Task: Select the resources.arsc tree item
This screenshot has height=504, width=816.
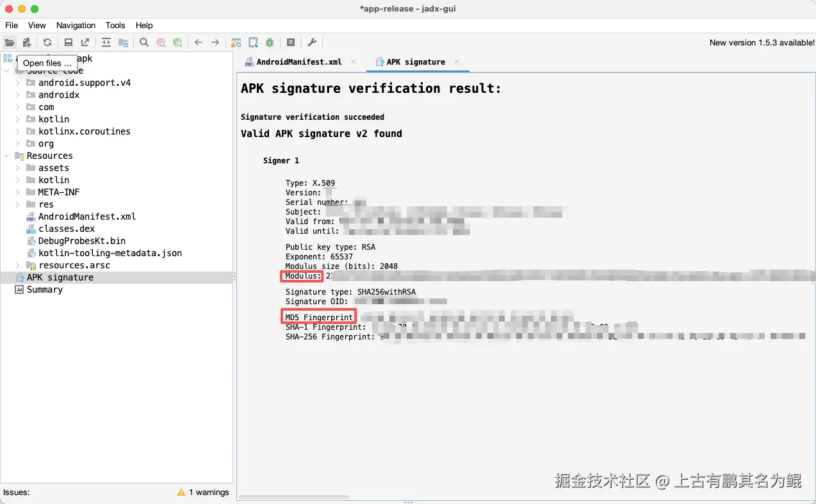Action: pos(74,265)
